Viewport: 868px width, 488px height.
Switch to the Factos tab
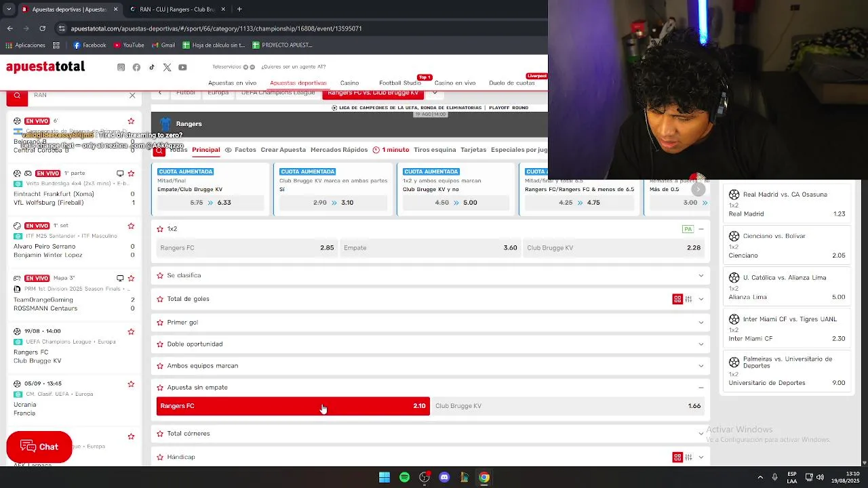point(241,150)
